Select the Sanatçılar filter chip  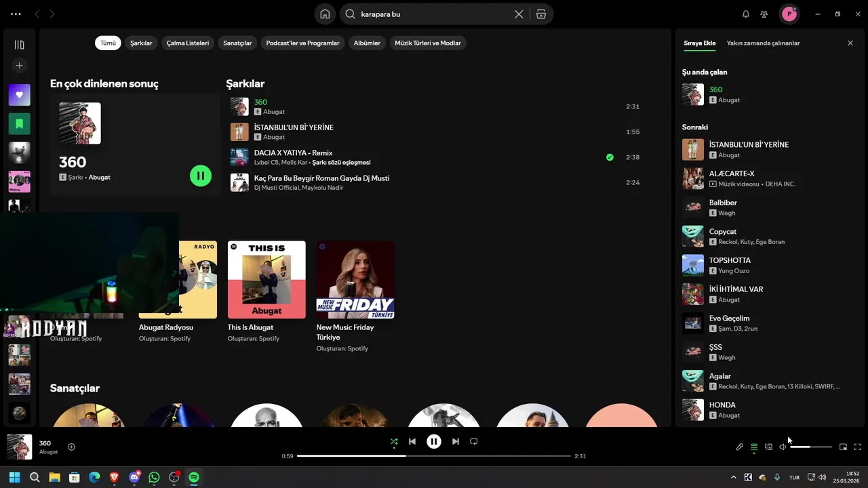[x=237, y=43]
